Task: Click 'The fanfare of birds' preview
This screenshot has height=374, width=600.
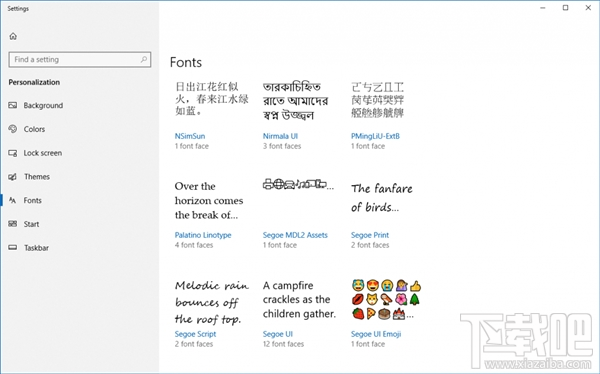Action: point(382,198)
